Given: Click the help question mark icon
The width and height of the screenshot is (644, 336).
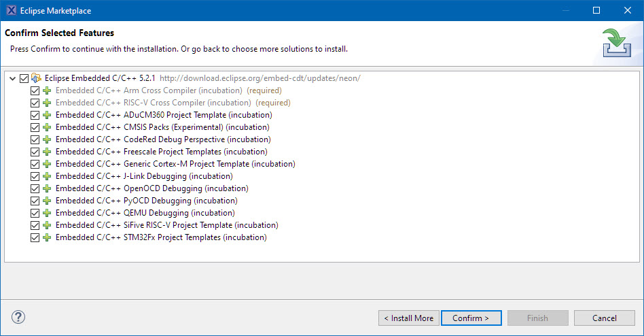Looking at the screenshot, I should click(x=18, y=317).
